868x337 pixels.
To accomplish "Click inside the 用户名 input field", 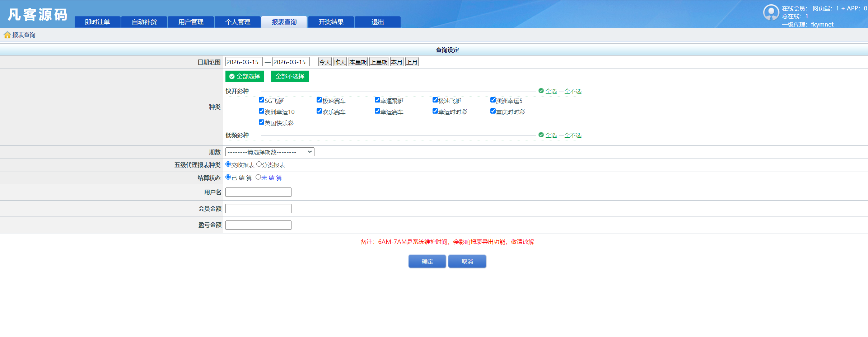I will pos(258,192).
